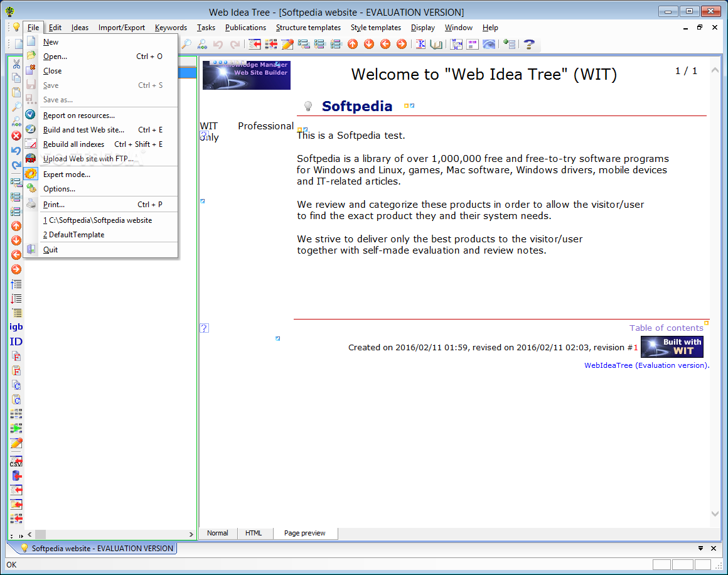Open the Edit menu
The image size is (728, 575).
[55, 28]
